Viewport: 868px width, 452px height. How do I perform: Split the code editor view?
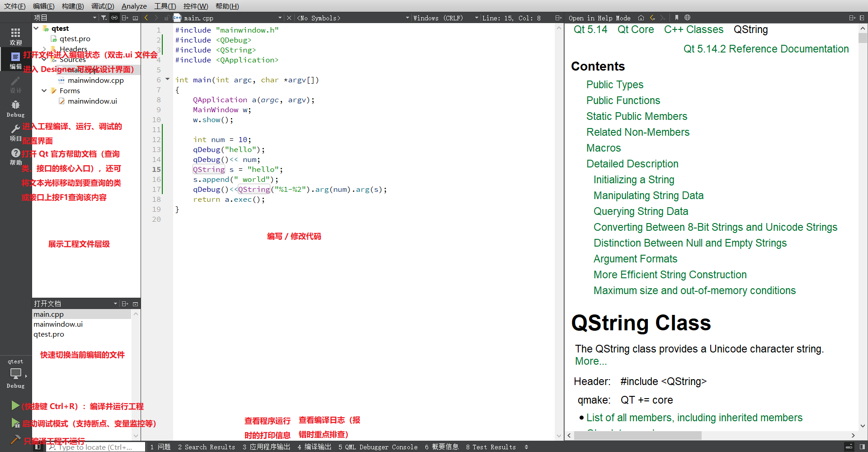[558, 18]
